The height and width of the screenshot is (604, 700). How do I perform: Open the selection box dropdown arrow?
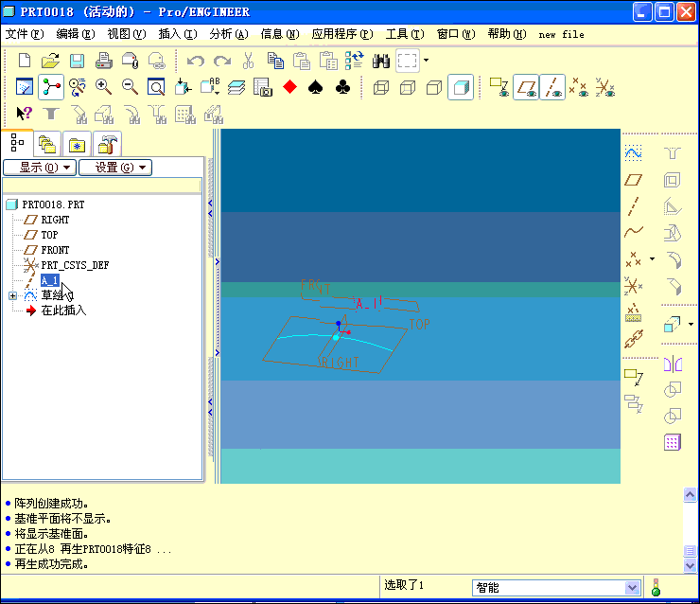tap(427, 61)
